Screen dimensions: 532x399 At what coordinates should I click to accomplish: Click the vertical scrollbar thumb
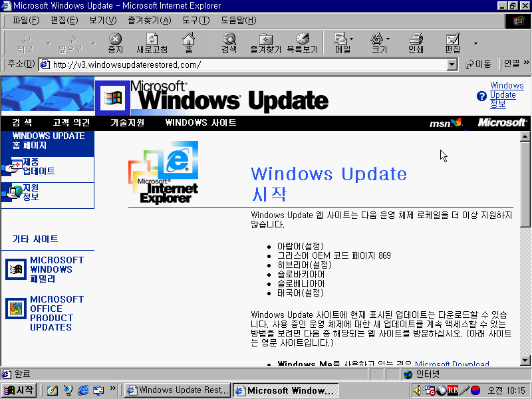[x=525, y=185]
